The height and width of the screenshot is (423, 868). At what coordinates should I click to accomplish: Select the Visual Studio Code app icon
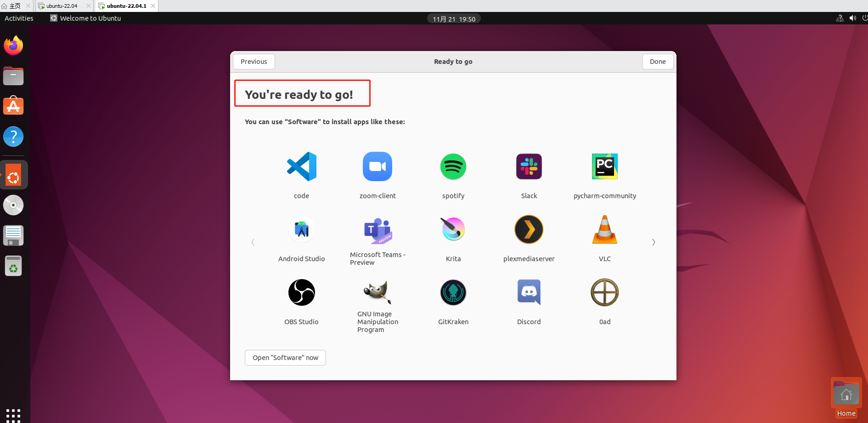coord(302,166)
